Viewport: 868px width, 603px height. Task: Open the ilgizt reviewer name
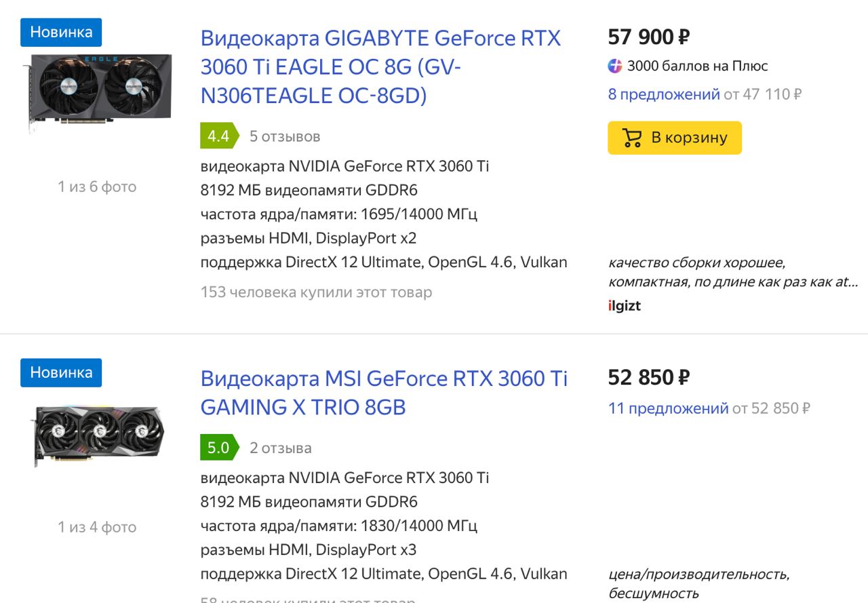pyautogui.click(x=625, y=305)
